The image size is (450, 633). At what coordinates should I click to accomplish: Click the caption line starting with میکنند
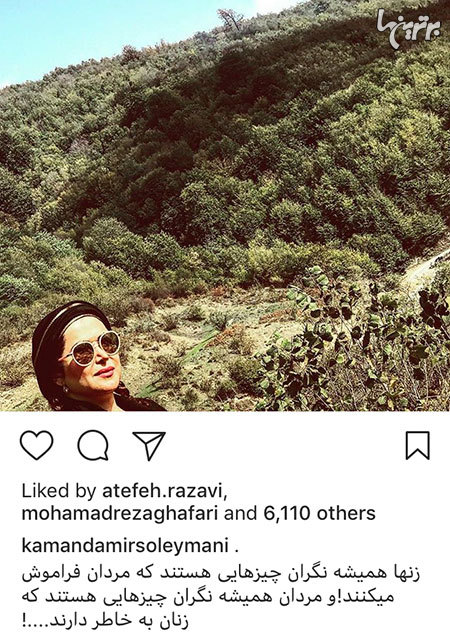(x=207, y=597)
